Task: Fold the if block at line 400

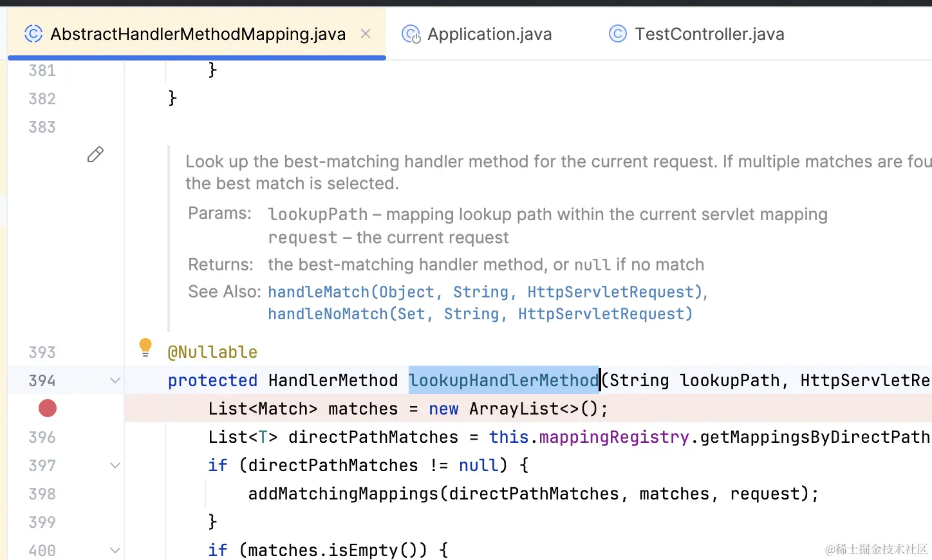Action: click(x=115, y=550)
